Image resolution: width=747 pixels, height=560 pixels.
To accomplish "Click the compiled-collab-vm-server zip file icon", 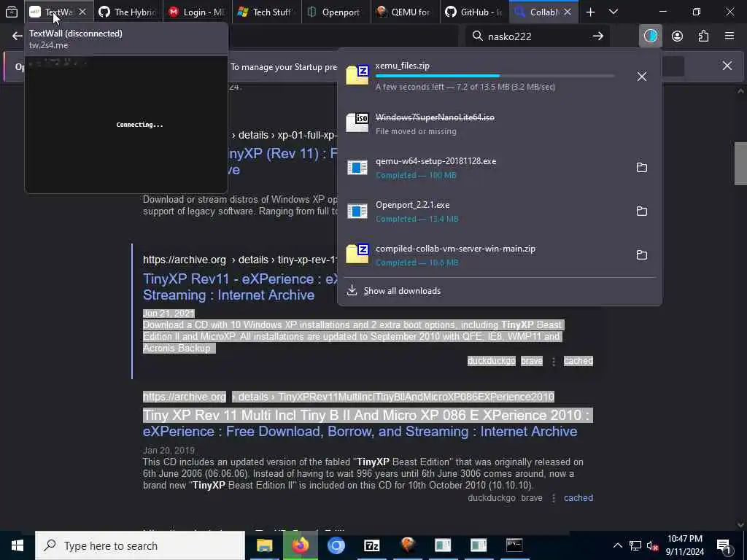I will point(357,254).
